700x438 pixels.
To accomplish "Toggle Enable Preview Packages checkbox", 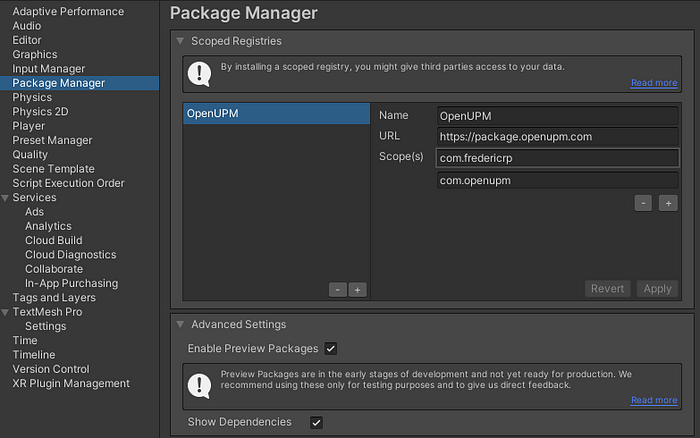I will click(331, 349).
